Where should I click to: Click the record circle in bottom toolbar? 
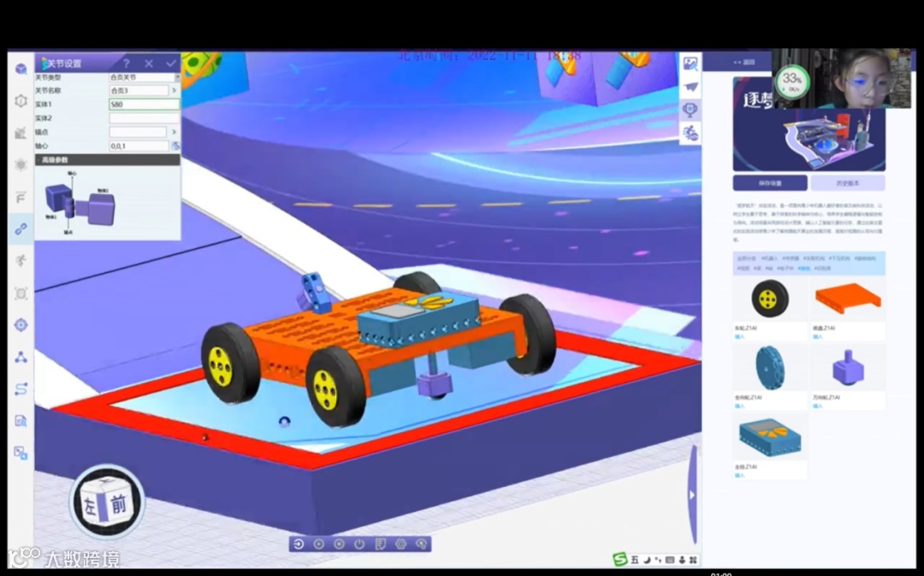click(x=339, y=544)
